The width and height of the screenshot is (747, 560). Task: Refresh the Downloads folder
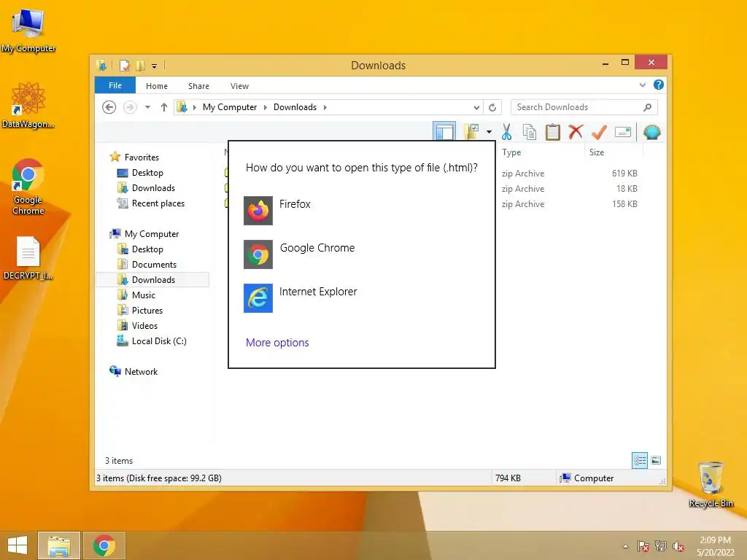coord(492,108)
